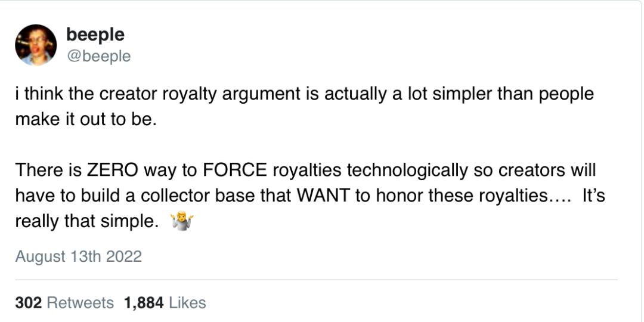This screenshot has height=322, width=644.
Task: Open the beeple display name link
Action: [x=95, y=35]
